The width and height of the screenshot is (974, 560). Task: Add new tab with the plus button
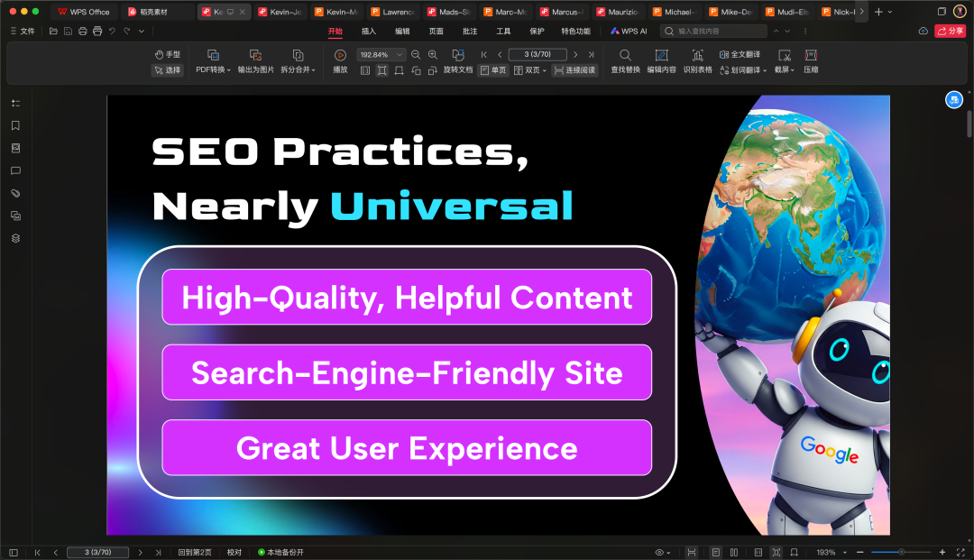click(x=878, y=12)
